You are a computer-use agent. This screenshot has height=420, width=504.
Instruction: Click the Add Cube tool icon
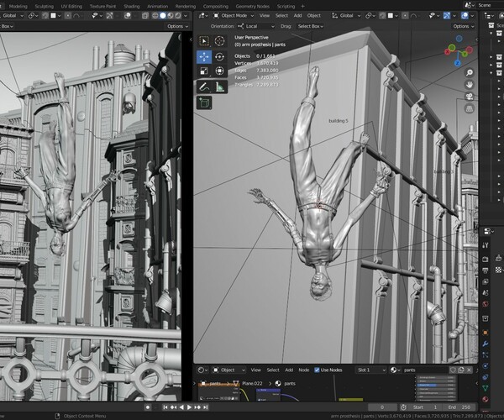pyautogui.click(x=204, y=102)
